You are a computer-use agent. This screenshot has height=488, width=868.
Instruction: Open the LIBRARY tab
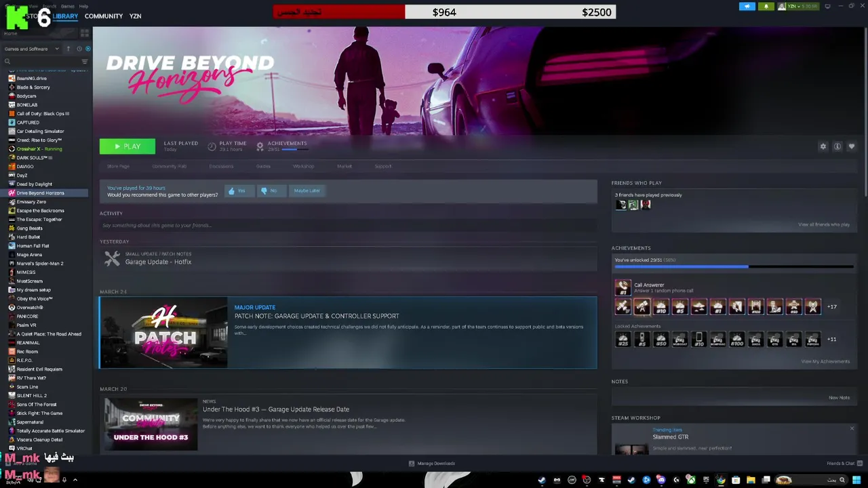tap(65, 16)
